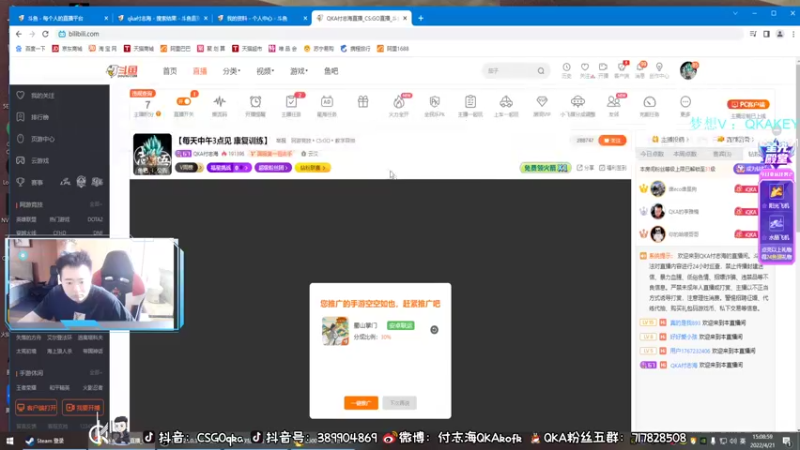Click the streamer room avatar thumbnail

(x=152, y=154)
